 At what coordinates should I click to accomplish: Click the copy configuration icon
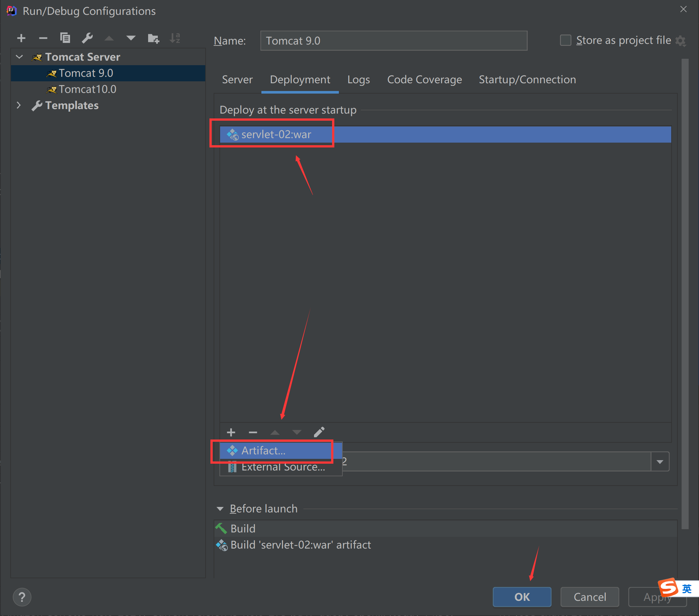click(x=65, y=38)
